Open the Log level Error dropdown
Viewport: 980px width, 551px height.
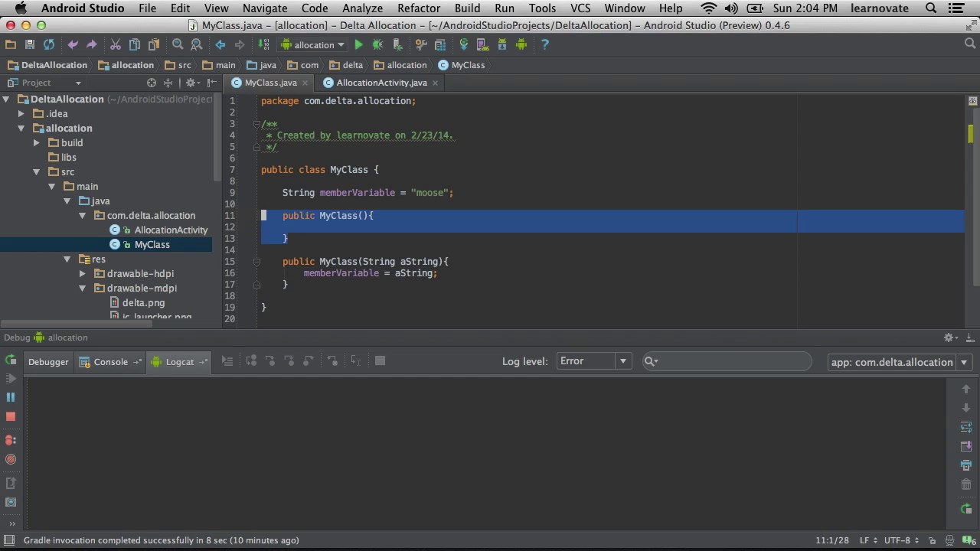(x=594, y=361)
